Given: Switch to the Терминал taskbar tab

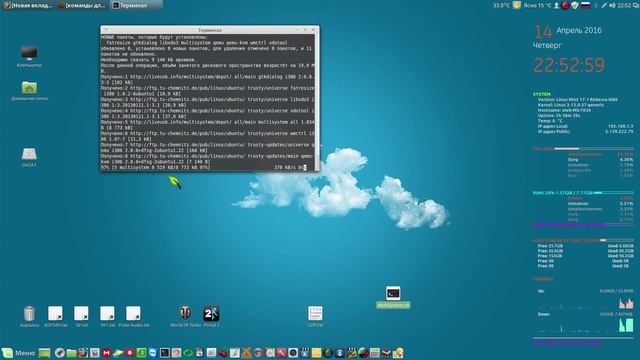Looking at the screenshot, I should [x=135, y=5].
